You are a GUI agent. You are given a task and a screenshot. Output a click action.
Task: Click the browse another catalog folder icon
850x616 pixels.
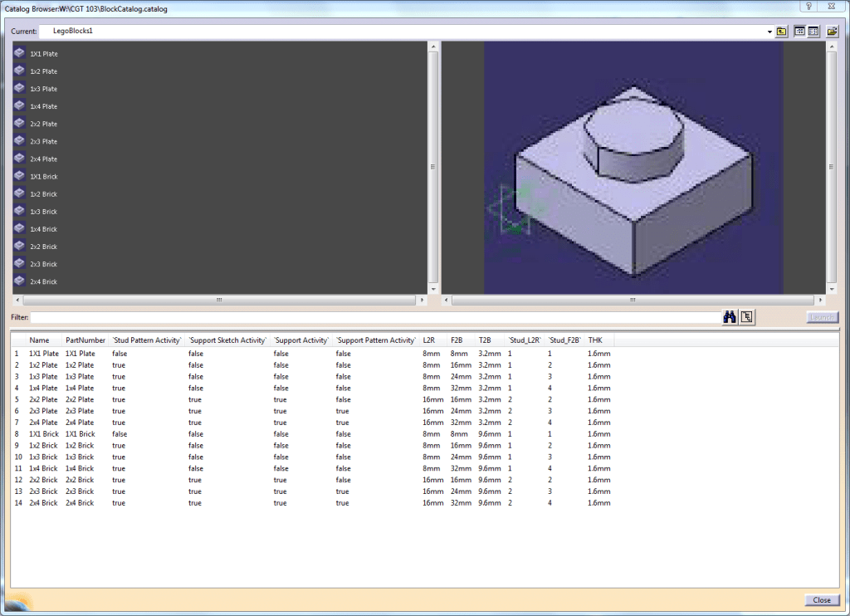pos(832,32)
